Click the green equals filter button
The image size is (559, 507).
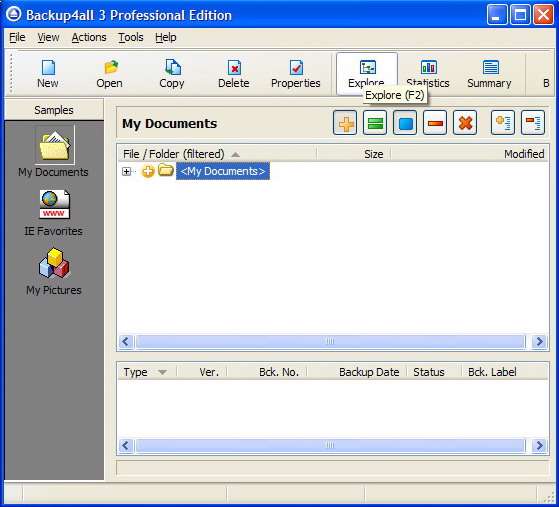click(375, 123)
